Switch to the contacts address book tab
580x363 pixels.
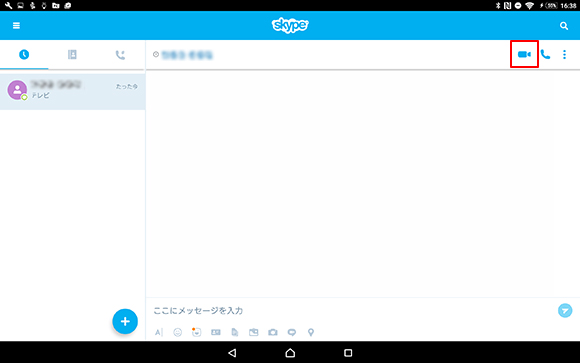click(72, 55)
